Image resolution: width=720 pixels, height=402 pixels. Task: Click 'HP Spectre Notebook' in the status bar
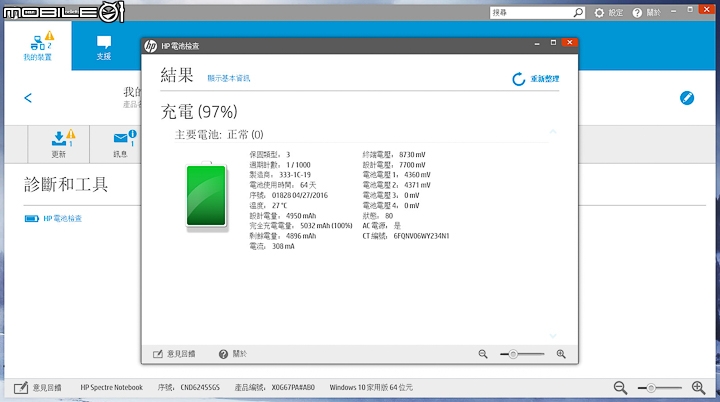(112, 388)
